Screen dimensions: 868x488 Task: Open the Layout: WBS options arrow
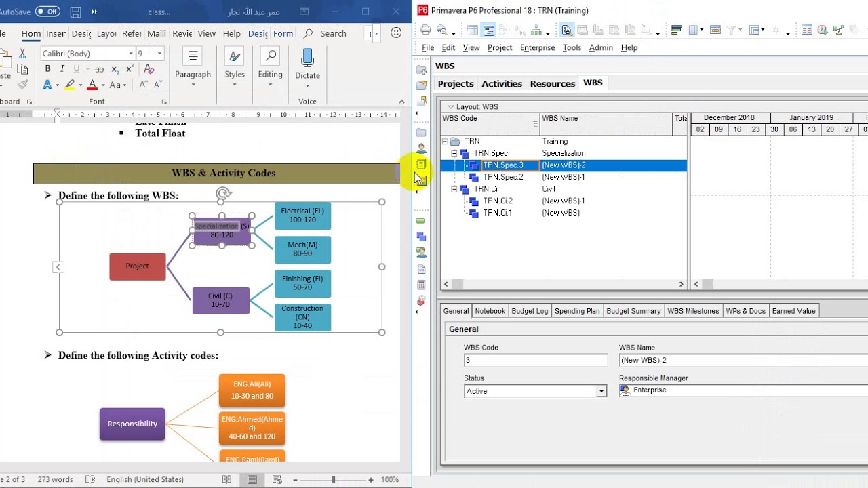[x=450, y=107]
